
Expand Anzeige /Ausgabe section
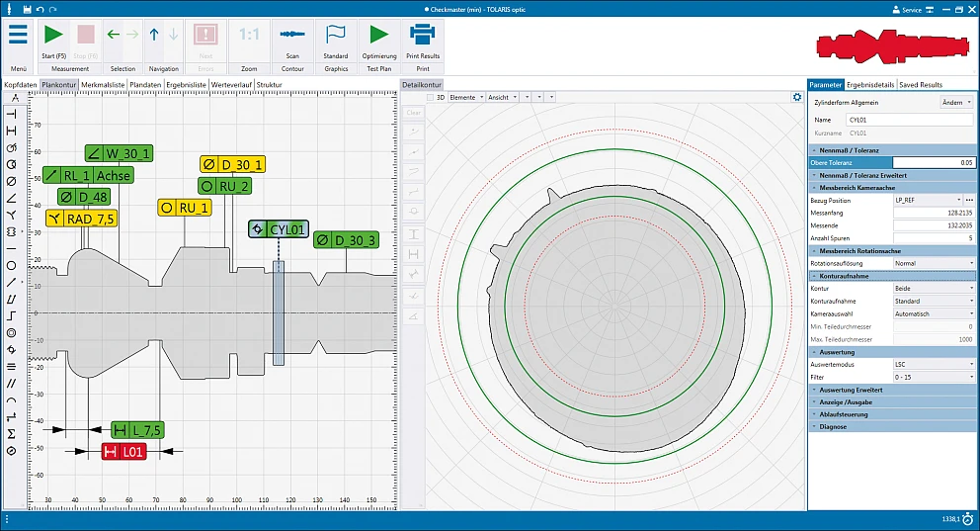[892, 402]
